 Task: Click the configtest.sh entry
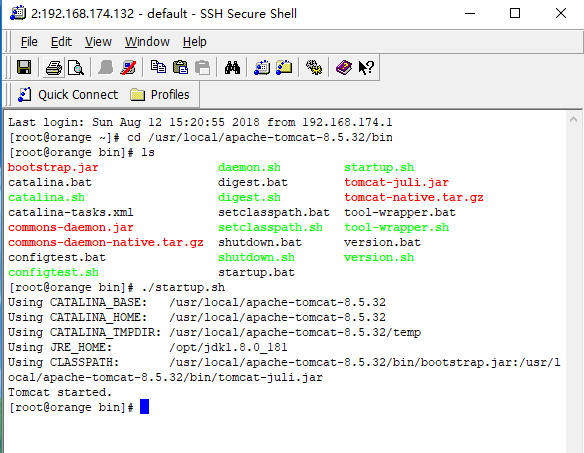point(53,272)
